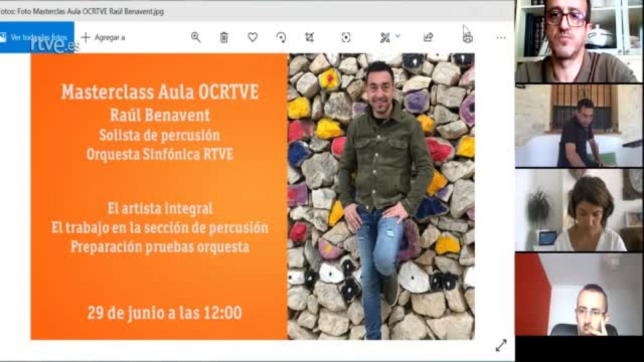Open the Edit & Create tool
The width and height of the screenshot is (644, 362).
pos(385,37)
